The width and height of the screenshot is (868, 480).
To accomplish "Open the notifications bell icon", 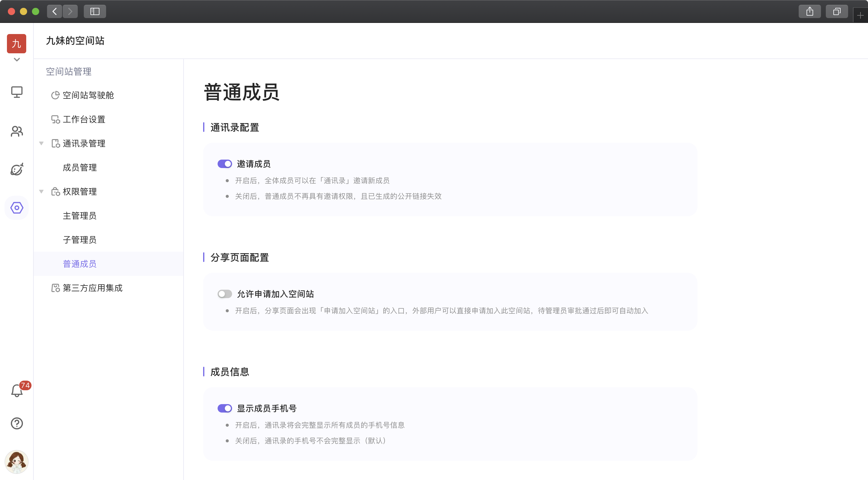I will (x=17, y=391).
